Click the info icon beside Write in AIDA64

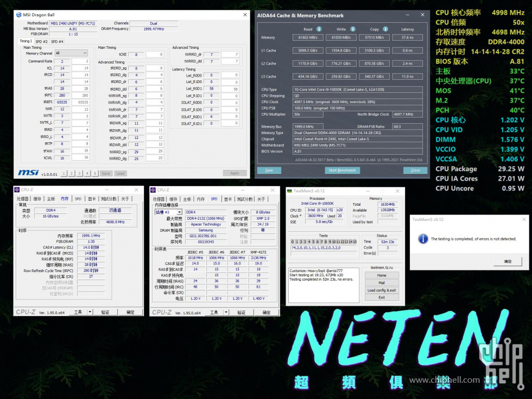[353, 29]
